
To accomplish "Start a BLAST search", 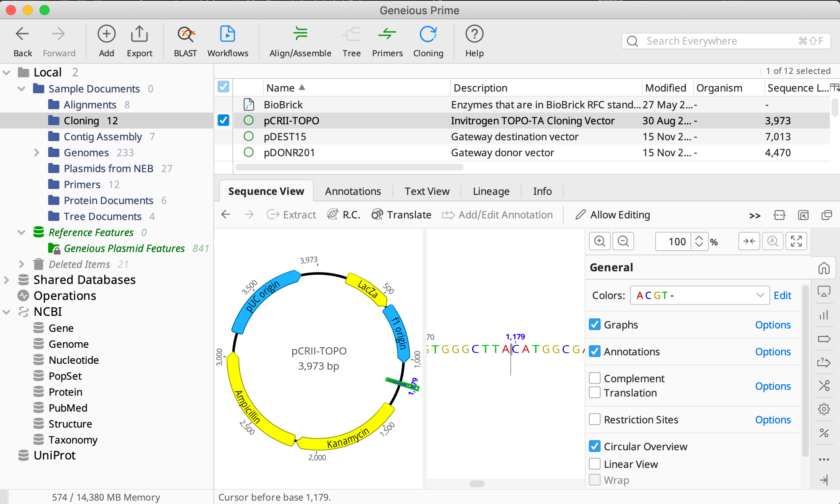I will (x=185, y=40).
